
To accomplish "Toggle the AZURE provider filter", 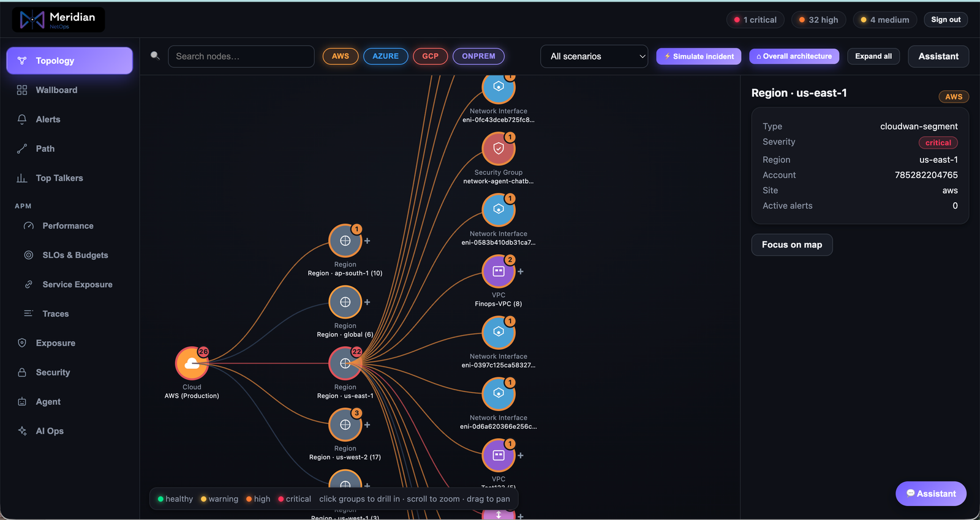I will point(386,56).
